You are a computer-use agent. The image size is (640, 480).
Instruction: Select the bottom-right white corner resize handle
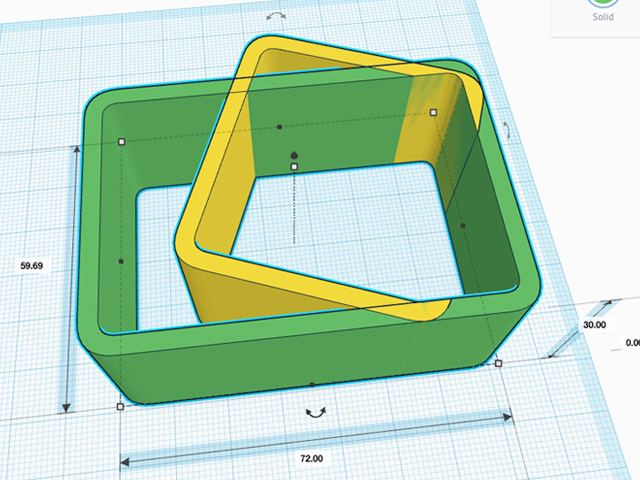498,362
